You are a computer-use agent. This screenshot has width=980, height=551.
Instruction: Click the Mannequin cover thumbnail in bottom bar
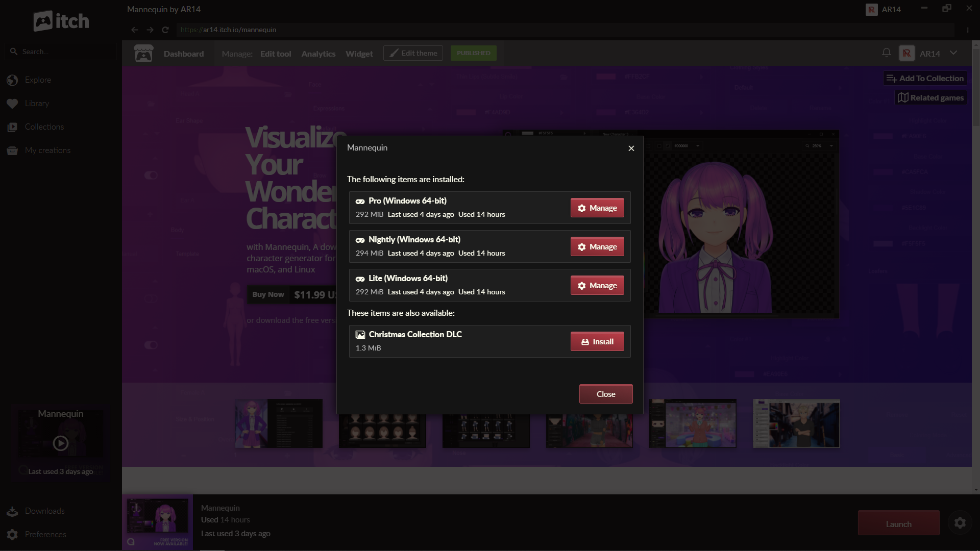pyautogui.click(x=157, y=522)
